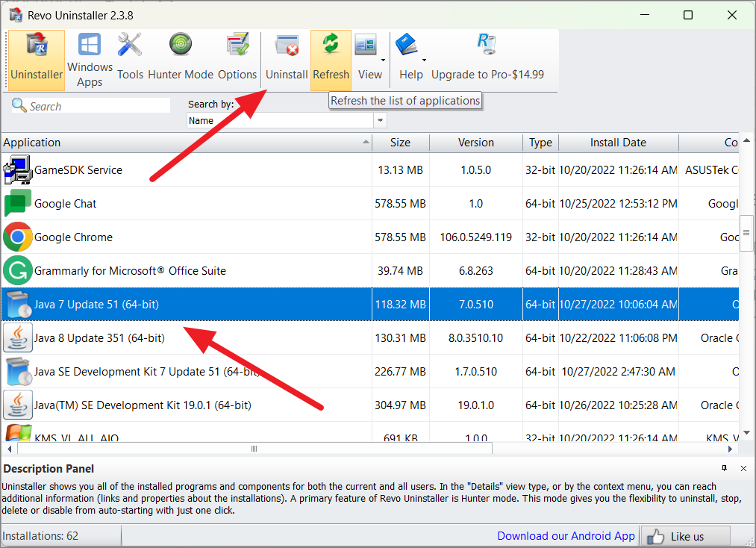Image resolution: width=756 pixels, height=548 pixels.
Task: Sort by the Application column header
Action: 186,143
